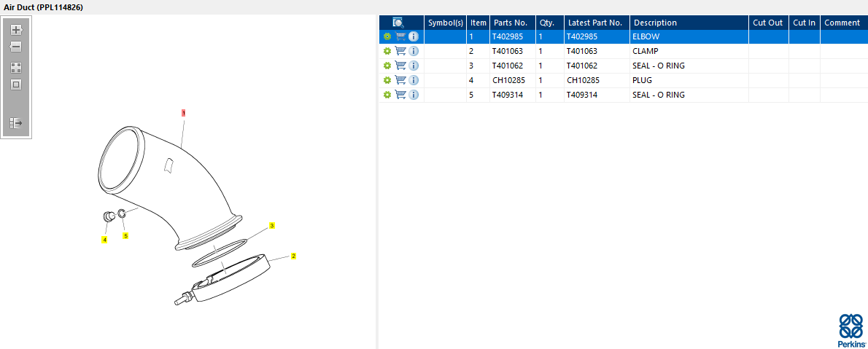
Task: Click latest part number CH10285 cell
Action: tap(597, 80)
